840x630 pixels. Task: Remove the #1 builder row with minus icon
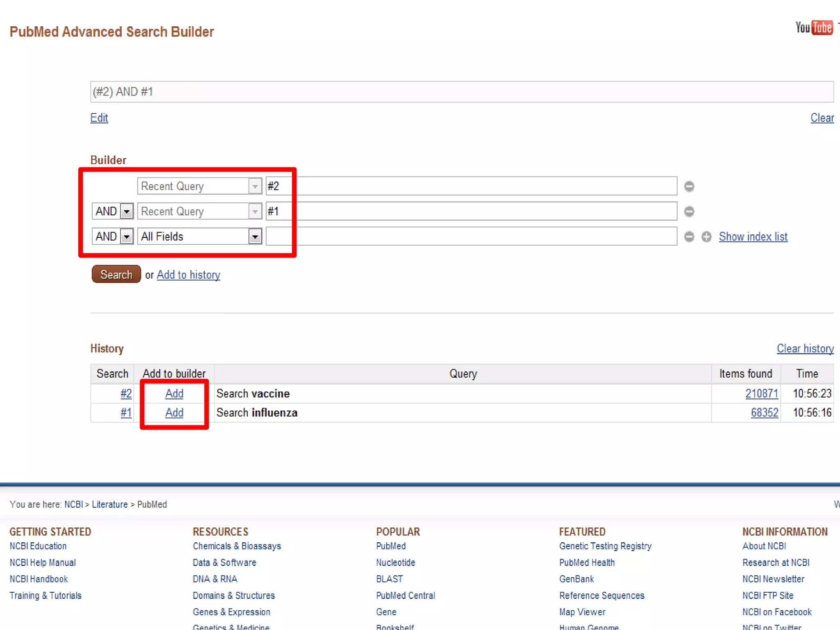click(x=689, y=212)
